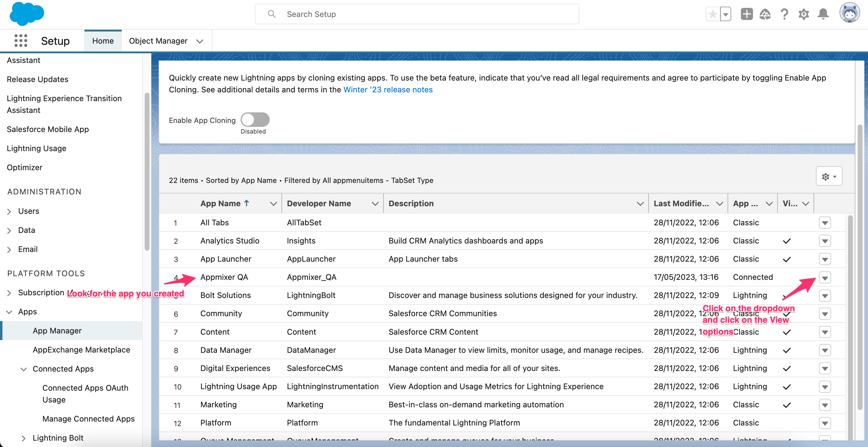
Task: Open the favorites list dropdown arrow
Action: coord(725,14)
